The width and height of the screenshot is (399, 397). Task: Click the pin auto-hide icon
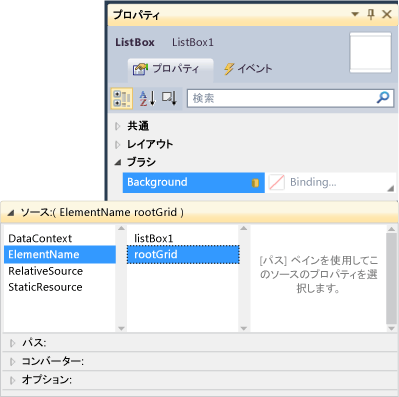(x=371, y=14)
